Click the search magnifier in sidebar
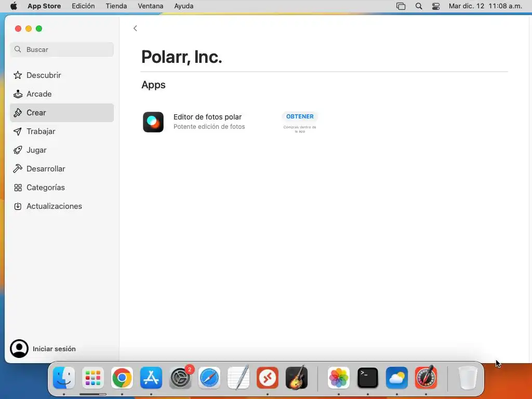Screen dimensions: 532x399 [18, 49]
